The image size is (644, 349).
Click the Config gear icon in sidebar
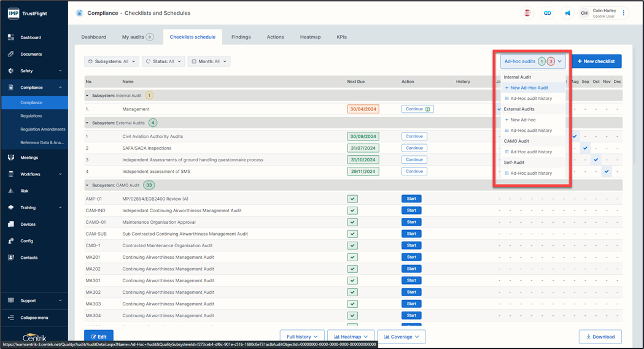point(11,241)
